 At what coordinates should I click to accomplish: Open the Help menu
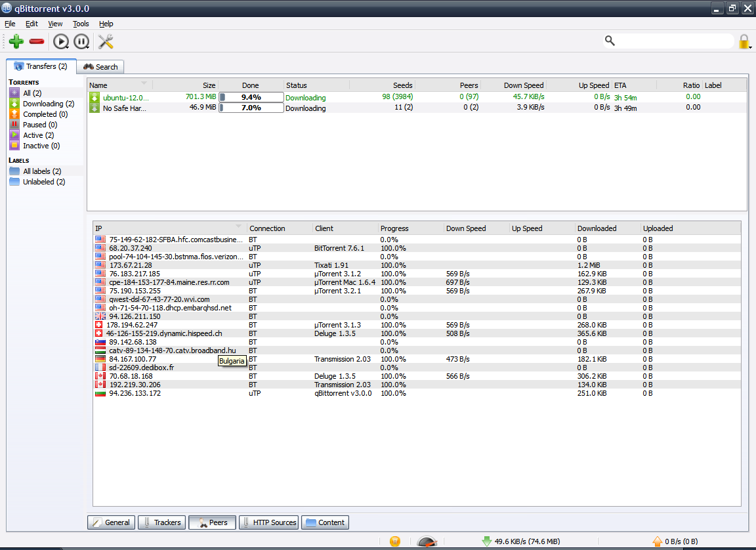[106, 24]
